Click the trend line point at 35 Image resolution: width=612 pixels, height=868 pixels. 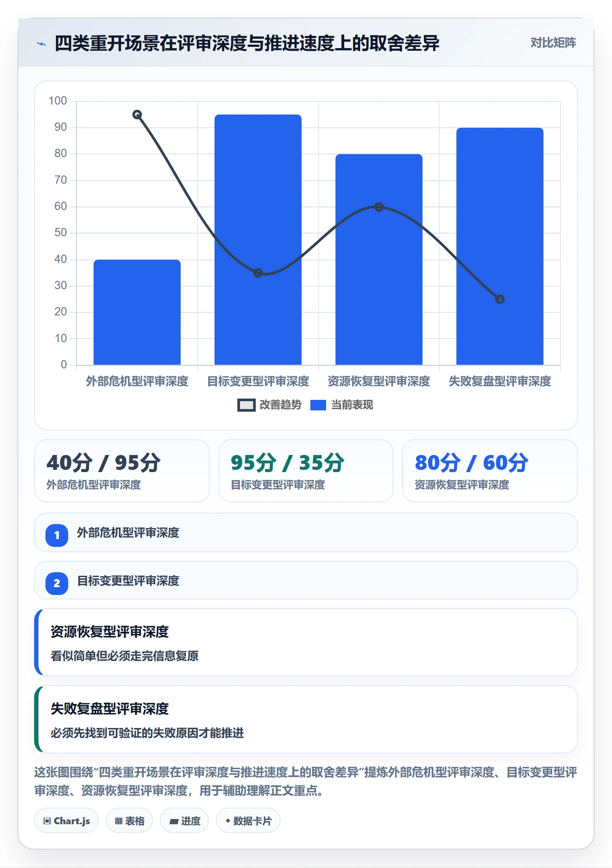(258, 273)
